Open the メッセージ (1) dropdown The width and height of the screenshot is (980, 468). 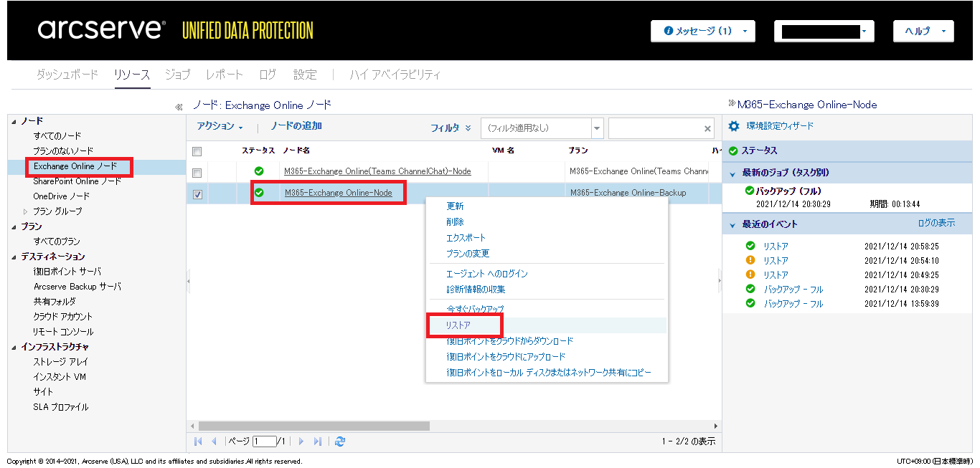coord(702,31)
